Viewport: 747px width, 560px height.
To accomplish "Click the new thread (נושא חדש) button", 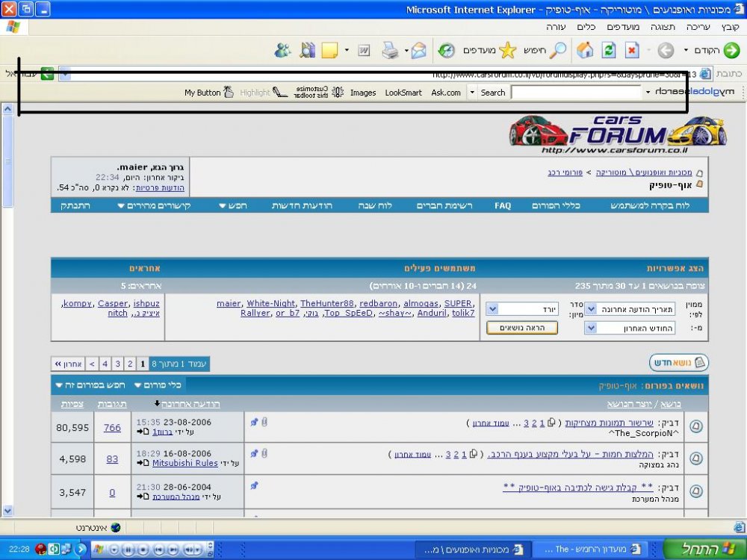I will click(679, 363).
